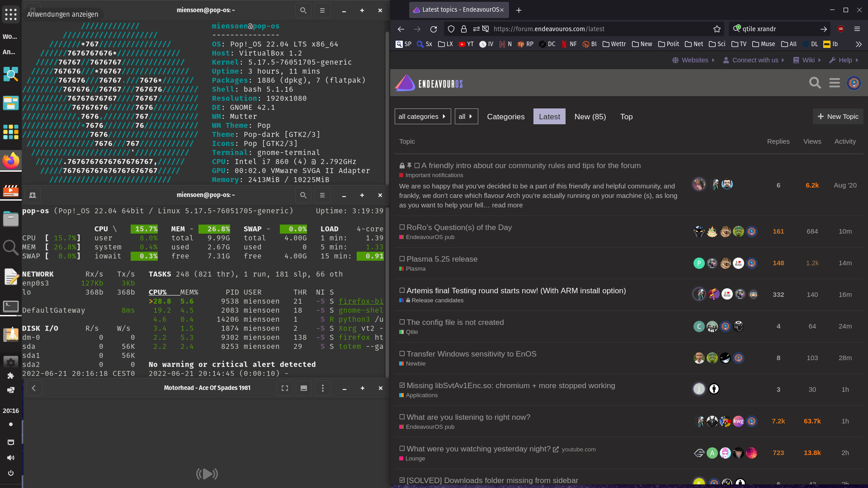Click checkbox beside Plasma 5.25 release
The height and width of the screenshot is (488, 868).
click(x=402, y=259)
